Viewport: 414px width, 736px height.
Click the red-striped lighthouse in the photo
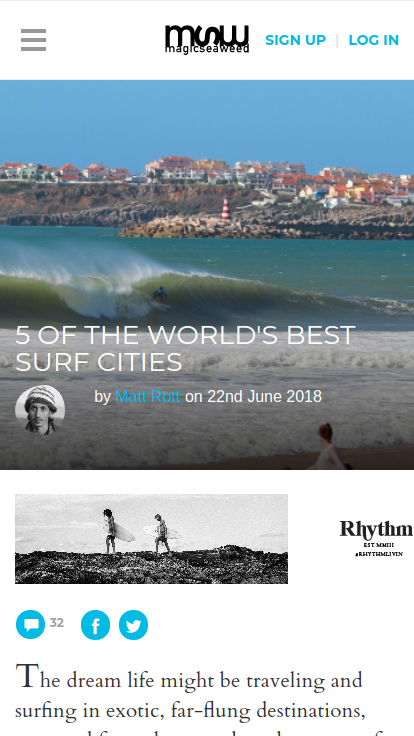coord(226,208)
